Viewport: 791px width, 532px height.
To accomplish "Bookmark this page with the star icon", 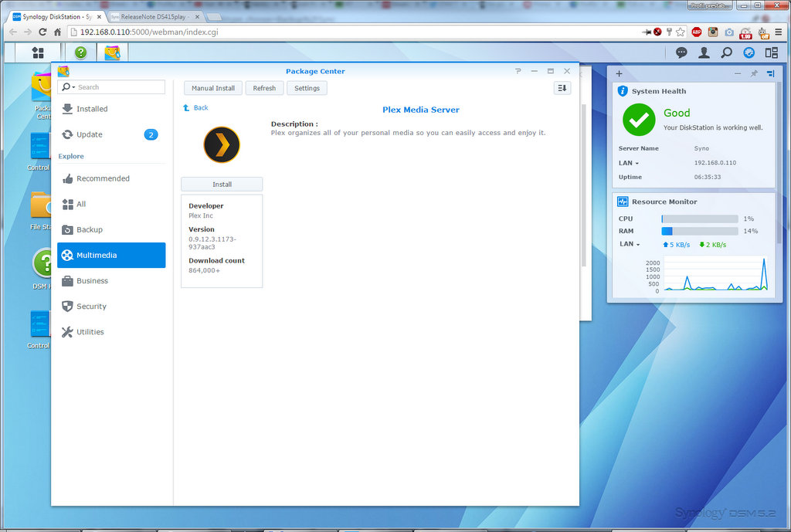I will coord(681,32).
